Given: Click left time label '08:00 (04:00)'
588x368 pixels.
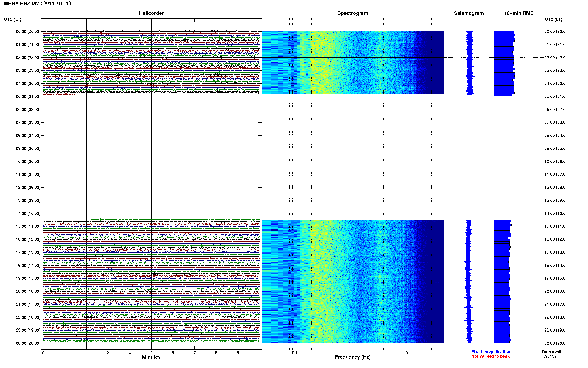Looking at the screenshot, I should pos(28,135).
